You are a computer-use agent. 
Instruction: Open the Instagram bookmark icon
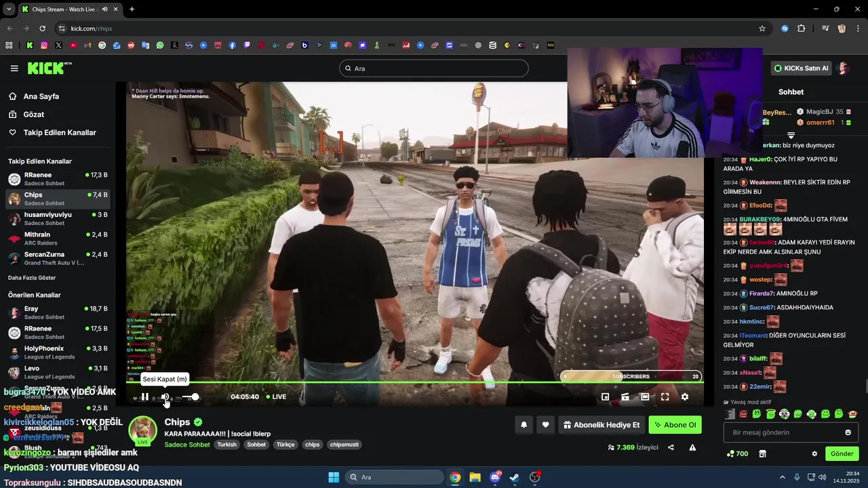click(x=44, y=45)
